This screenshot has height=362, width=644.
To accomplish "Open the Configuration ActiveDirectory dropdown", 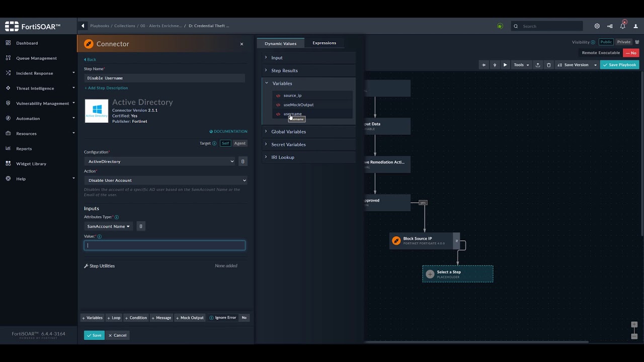I will (160, 161).
